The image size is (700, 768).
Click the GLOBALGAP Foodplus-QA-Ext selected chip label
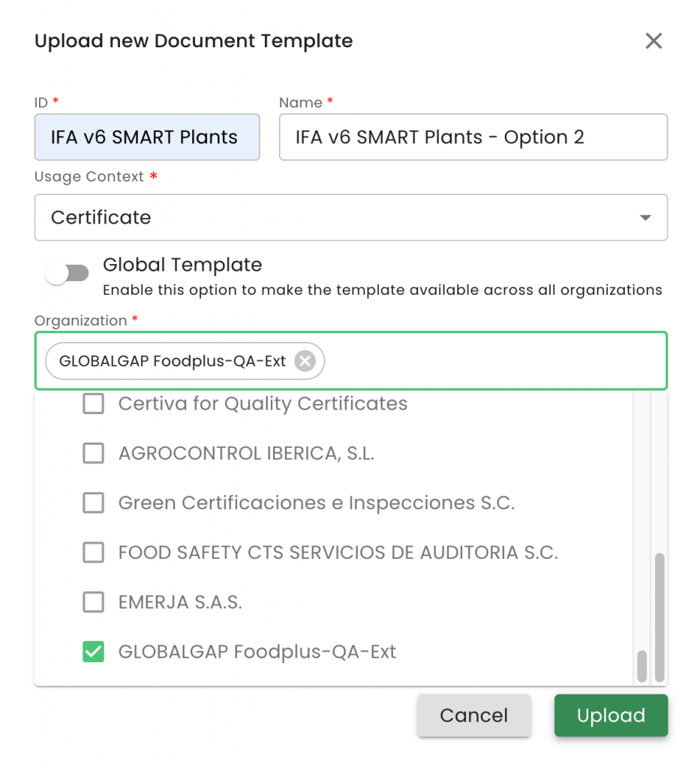(x=173, y=361)
